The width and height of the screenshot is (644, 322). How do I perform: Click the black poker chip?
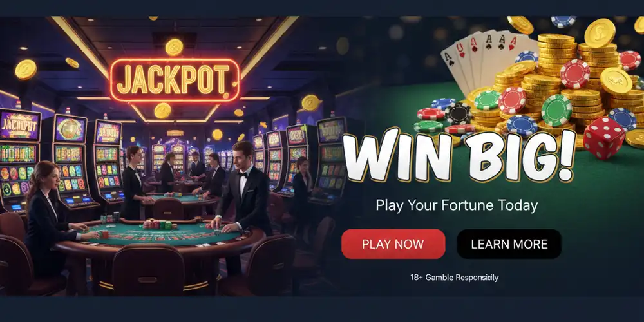click(x=459, y=113)
